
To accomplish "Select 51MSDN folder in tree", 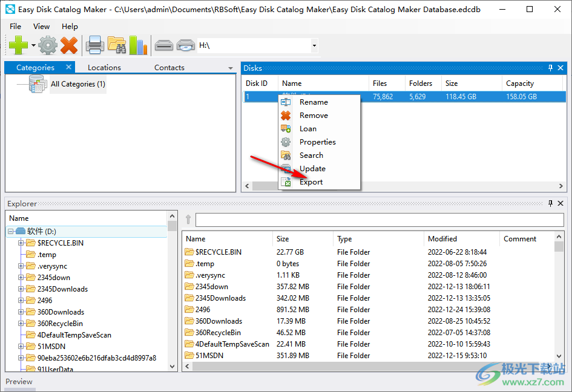I will [x=51, y=347].
